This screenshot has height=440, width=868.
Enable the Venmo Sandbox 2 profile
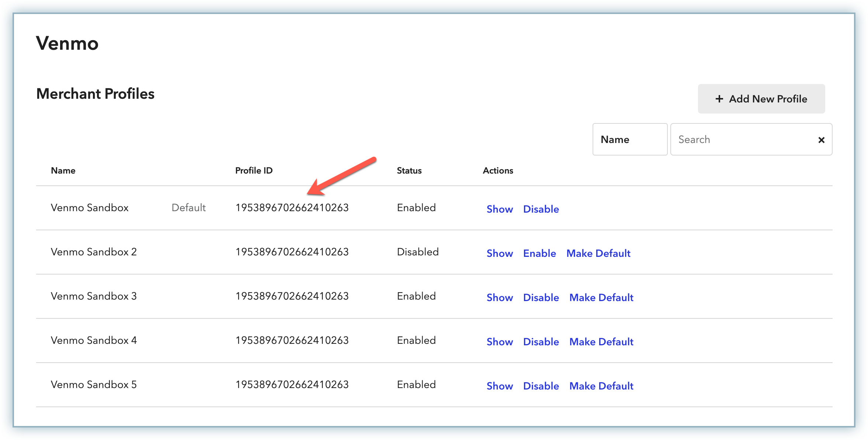coord(539,253)
